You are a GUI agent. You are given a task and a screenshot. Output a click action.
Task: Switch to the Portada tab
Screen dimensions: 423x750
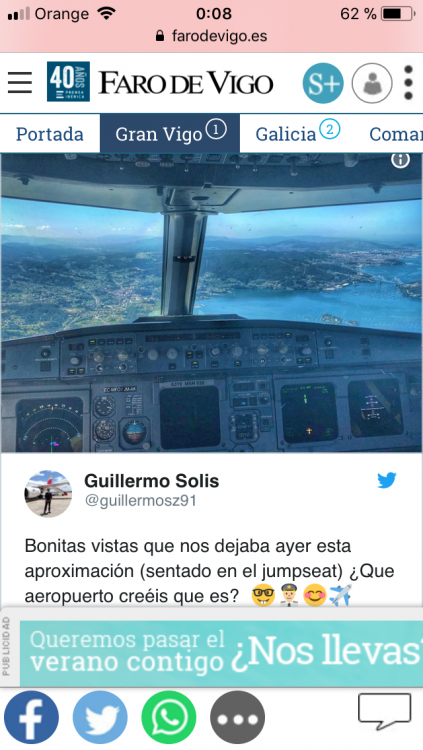click(x=50, y=134)
